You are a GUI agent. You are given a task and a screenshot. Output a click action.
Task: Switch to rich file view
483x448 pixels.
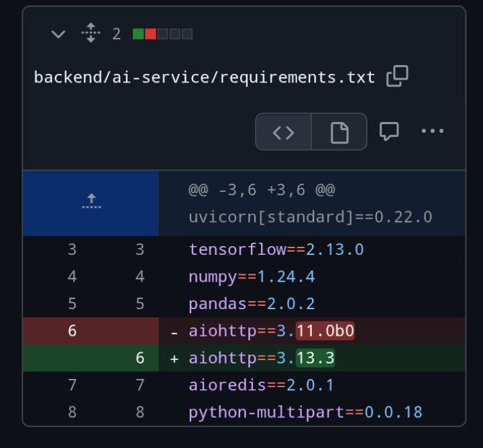339,131
